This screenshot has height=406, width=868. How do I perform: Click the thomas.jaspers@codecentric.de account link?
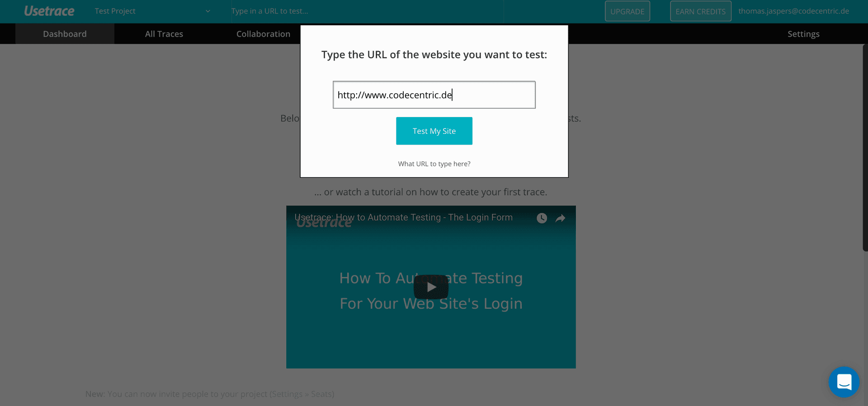[793, 11]
